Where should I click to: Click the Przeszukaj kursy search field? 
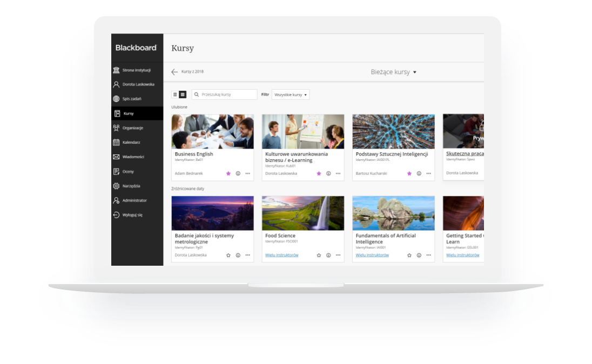click(x=225, y=95)
